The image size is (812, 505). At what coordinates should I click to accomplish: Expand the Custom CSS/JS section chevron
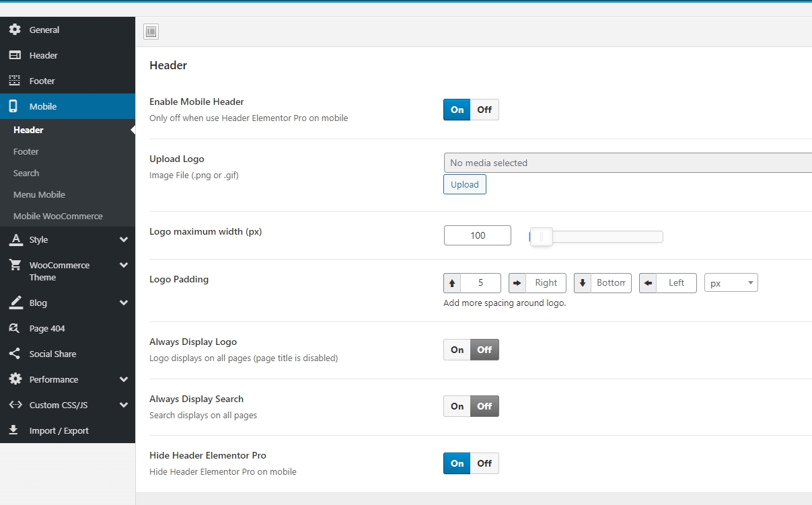click(x=124, y=405)
